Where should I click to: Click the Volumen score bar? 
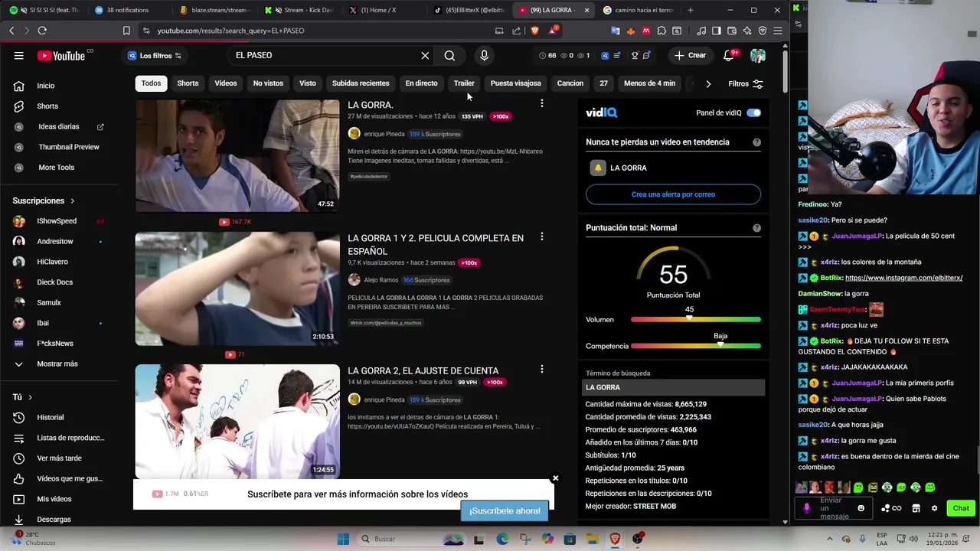(695, 319)
